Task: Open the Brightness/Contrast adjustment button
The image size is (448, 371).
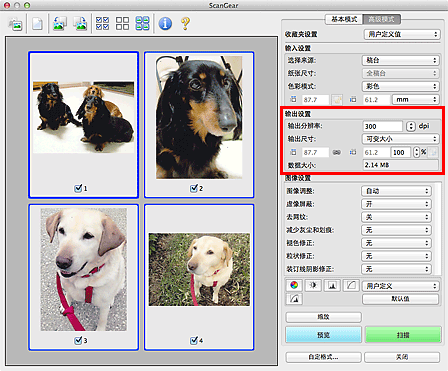Action: click(313, 285)
